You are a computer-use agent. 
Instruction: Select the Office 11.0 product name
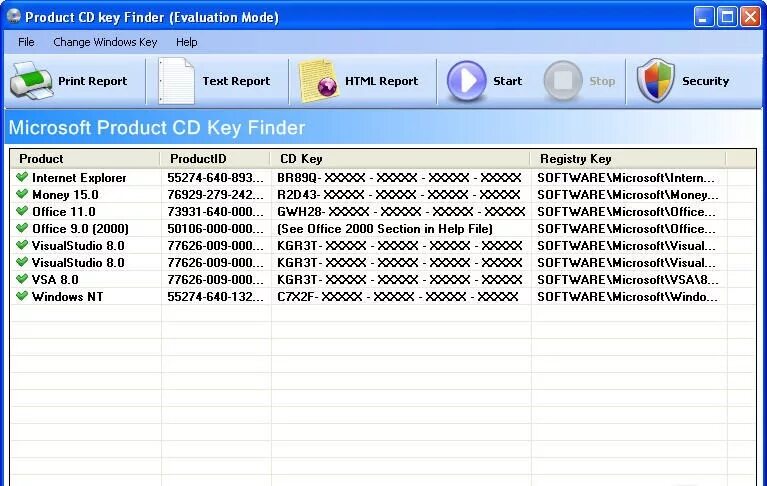[64, 212]
